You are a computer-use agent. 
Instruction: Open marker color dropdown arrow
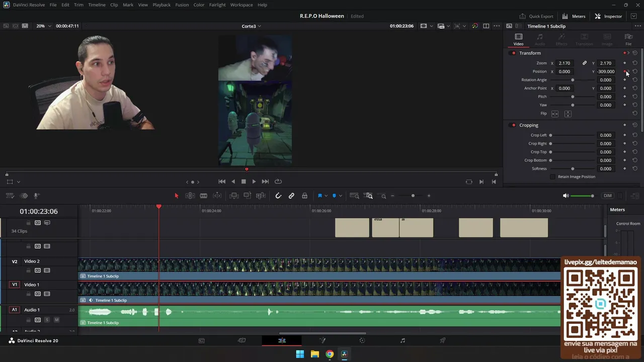point(340,196)
